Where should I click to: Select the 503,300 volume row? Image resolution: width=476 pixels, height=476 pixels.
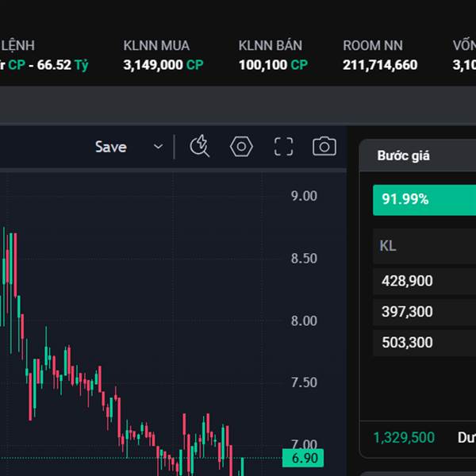(x=406, y=343)
